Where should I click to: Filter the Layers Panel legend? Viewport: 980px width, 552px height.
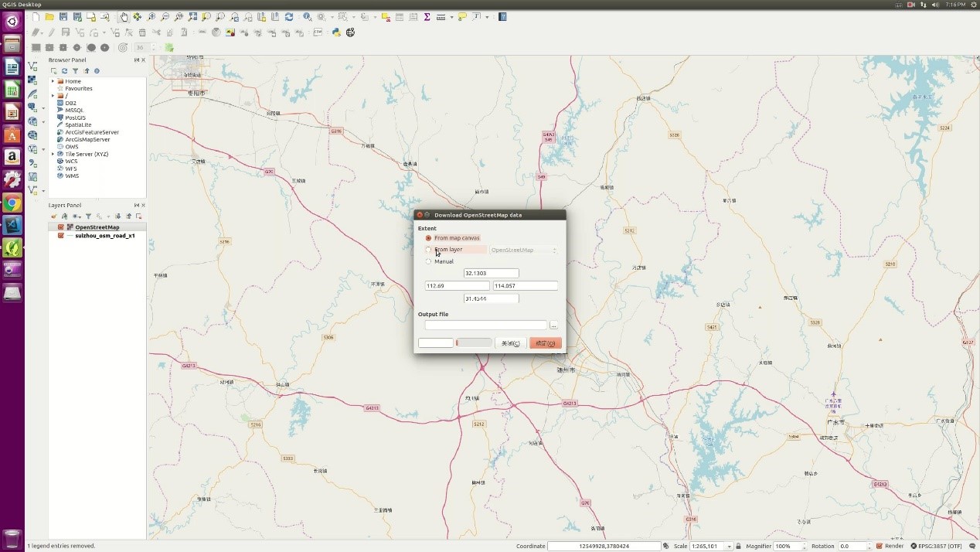(88, 216)
